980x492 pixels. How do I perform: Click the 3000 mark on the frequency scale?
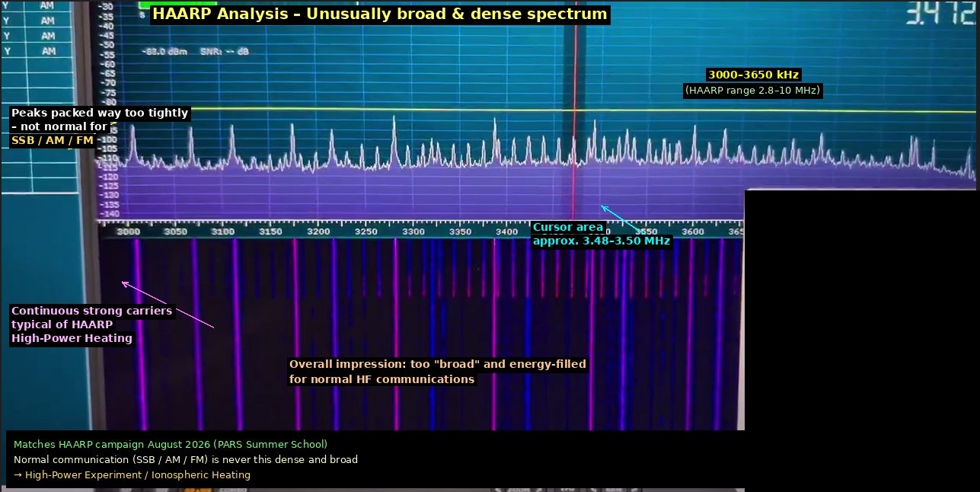[129, 232]
